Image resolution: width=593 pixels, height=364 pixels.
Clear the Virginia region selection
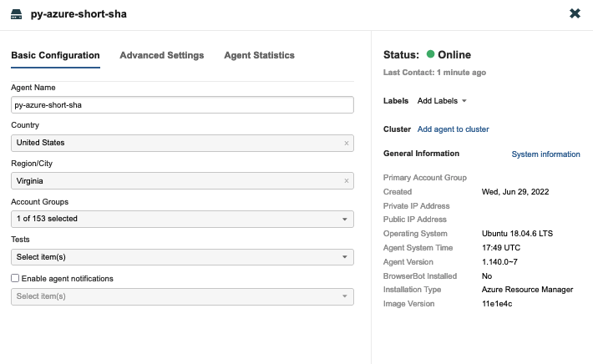[x=347, y=181]
